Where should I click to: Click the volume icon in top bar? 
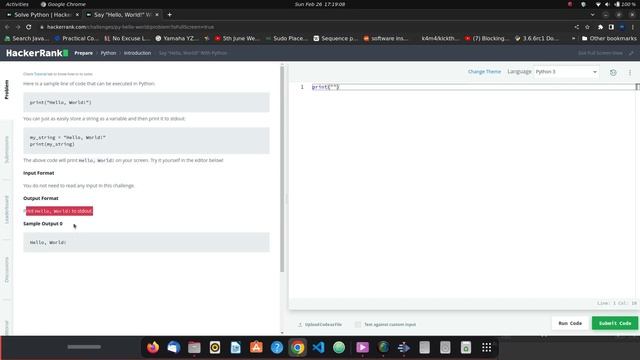(x=607, y=4)
